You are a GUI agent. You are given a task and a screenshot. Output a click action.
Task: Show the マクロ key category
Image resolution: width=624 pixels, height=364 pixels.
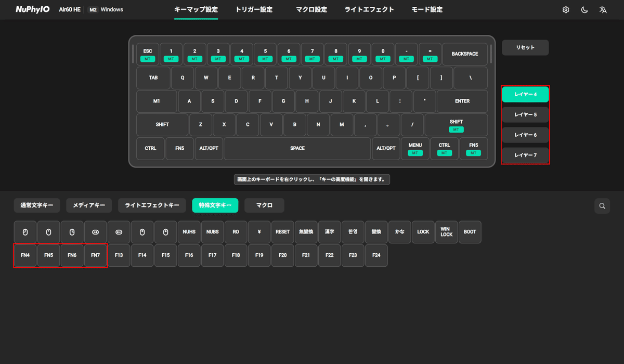[x=264, y=205]
